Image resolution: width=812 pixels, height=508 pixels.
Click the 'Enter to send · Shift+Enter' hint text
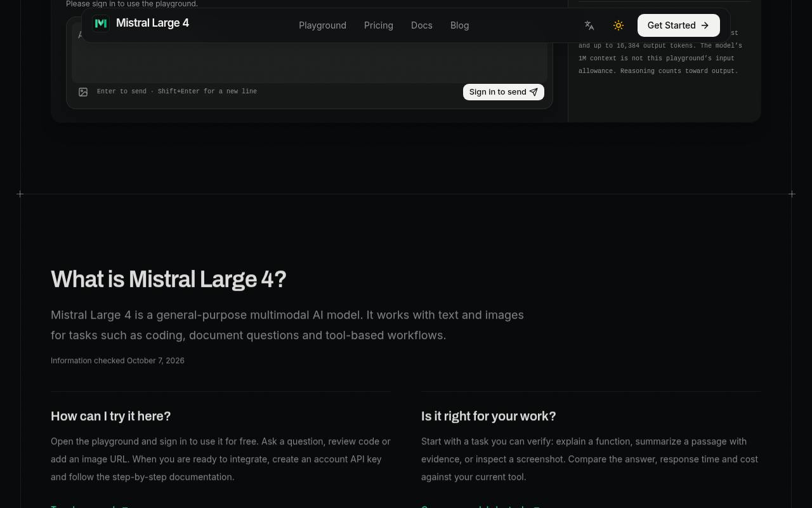click(177, 91)
